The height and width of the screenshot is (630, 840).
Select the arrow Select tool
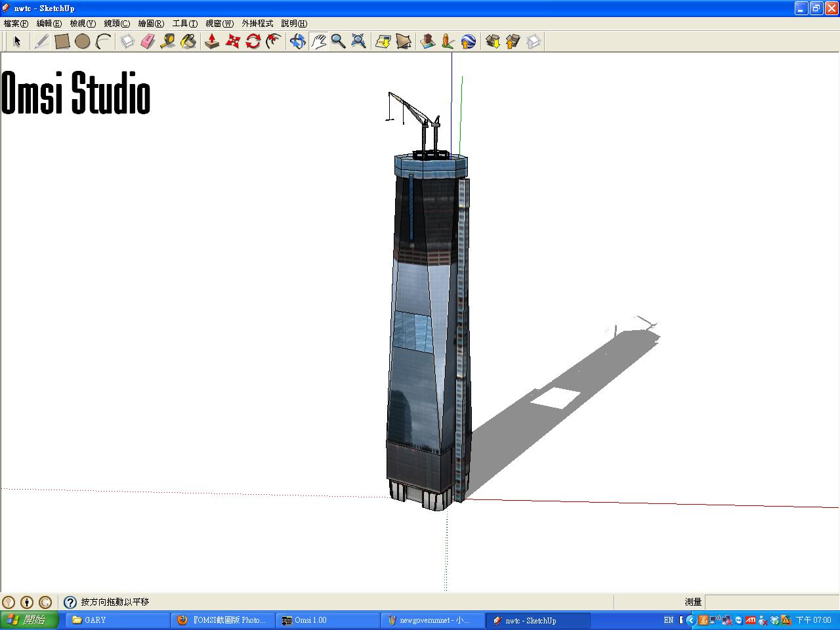click(17, 41)
